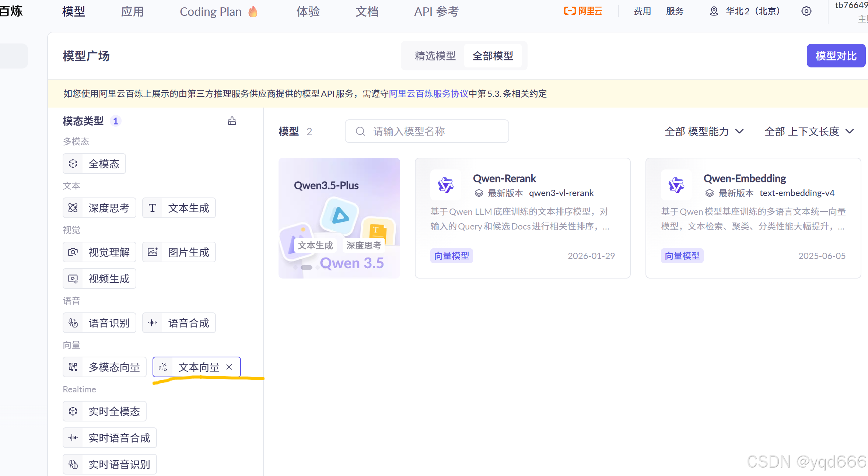
Task: Toggle the 实时语音合成 filter chip
Action: (110, 438)
